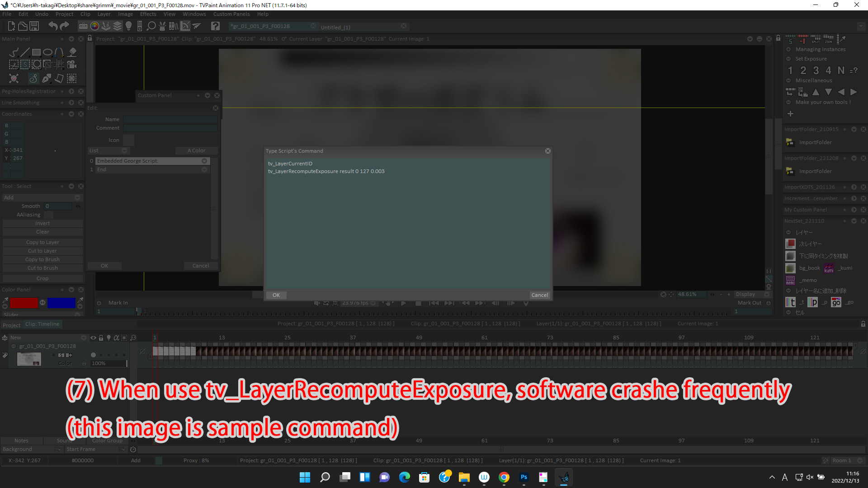
Task: Click the magnifier search icon in toolbar
Action: [151, 26]
